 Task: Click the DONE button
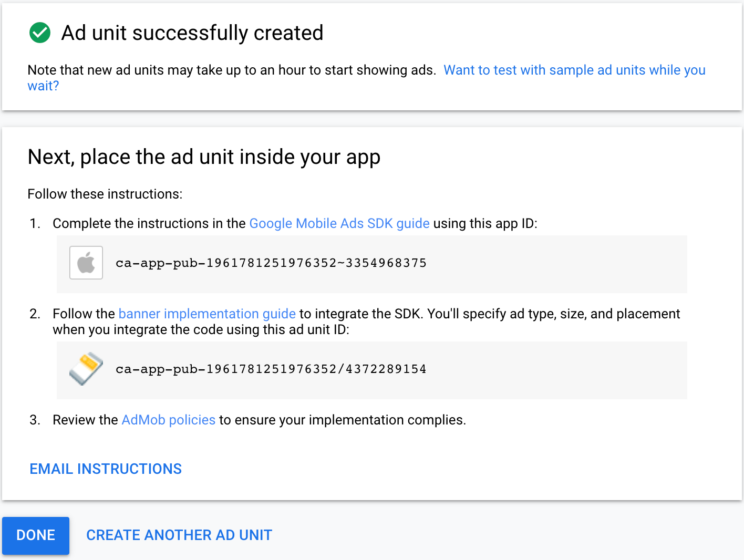pos(36,535)
